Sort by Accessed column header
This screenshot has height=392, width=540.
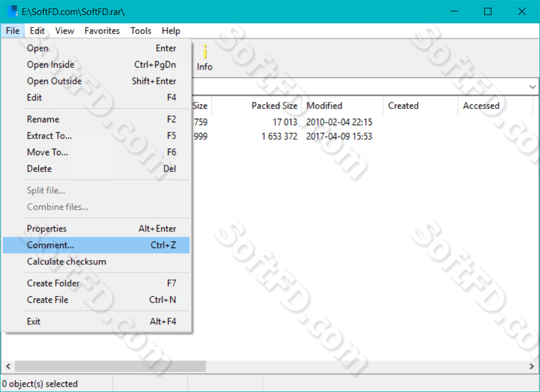(496, 105)
